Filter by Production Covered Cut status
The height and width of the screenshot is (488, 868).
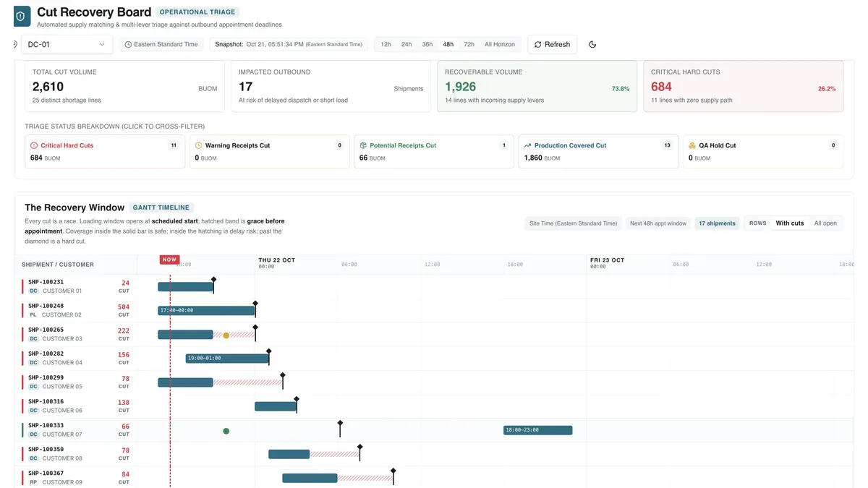pyautogui.click(x=598, y=151)
